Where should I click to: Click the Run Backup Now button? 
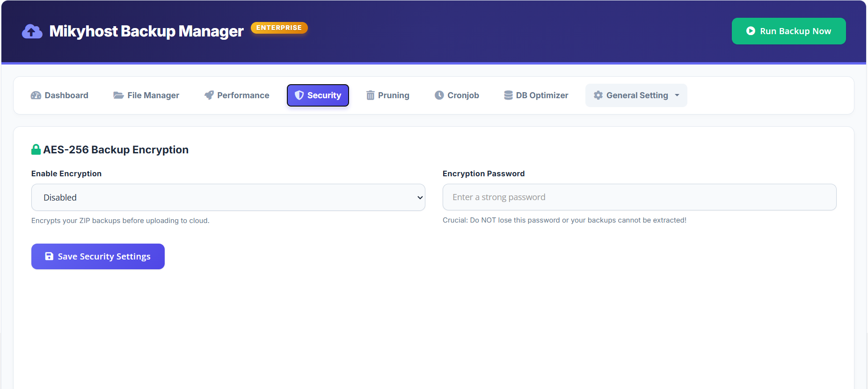[789, 31]
